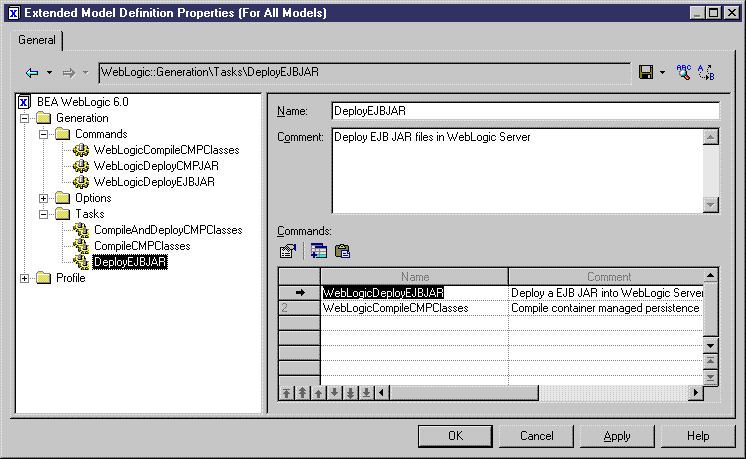Click the Name column header
The height and width of the screenshot is (459, 746).
(415, 277)
